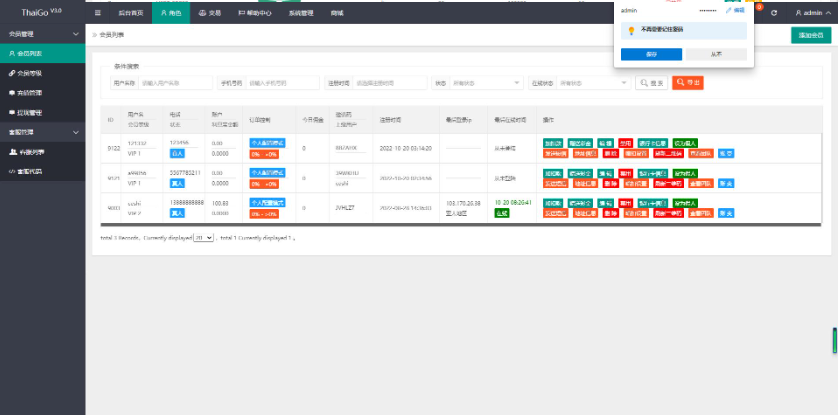Click the 搜索 button
This screenshot has height=415, width=838.
[651, 83]
